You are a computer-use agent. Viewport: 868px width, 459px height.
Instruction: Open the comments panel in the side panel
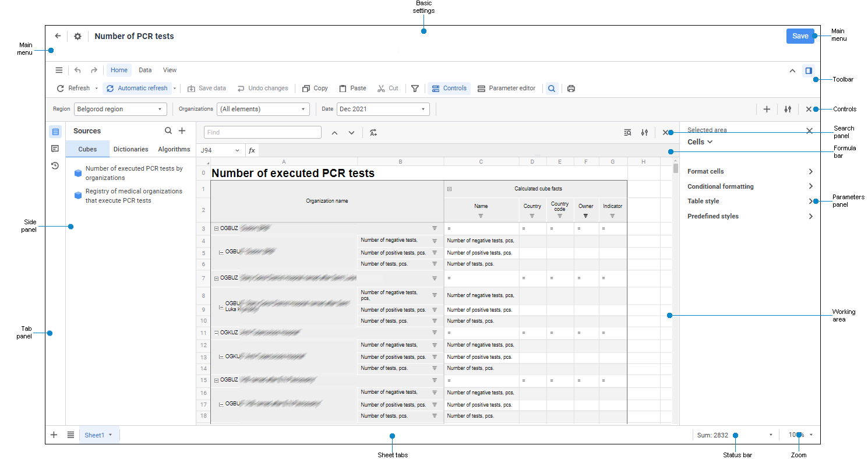pyautogui.click(x=55, y=149)
